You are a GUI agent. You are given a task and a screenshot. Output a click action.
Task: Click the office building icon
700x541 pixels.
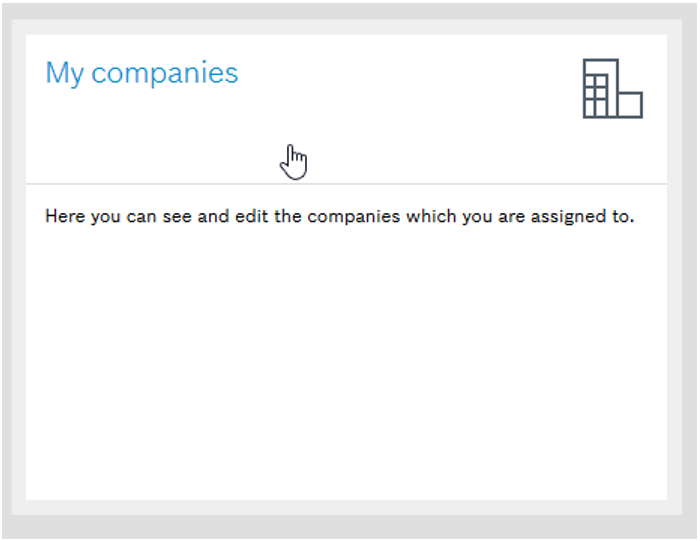pyautogui.click(x=612, y=89)
